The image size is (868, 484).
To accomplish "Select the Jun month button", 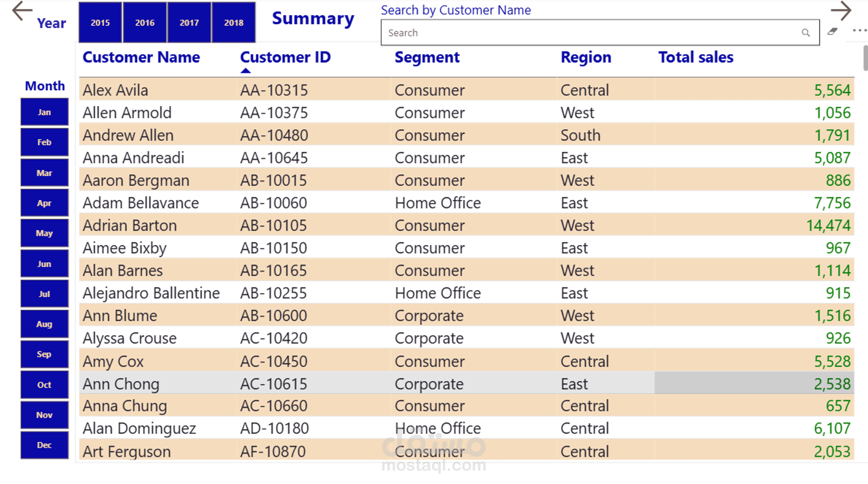I will point(44,264).
